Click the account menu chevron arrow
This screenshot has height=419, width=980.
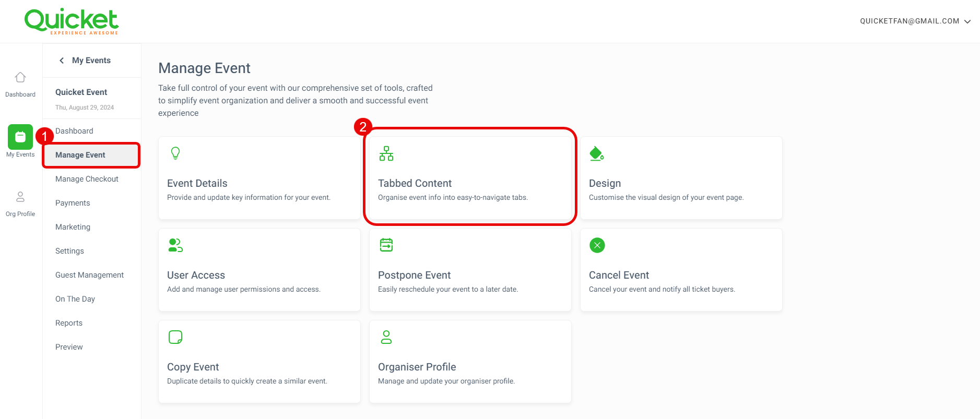pyautogui.click(x=967, y=21)
